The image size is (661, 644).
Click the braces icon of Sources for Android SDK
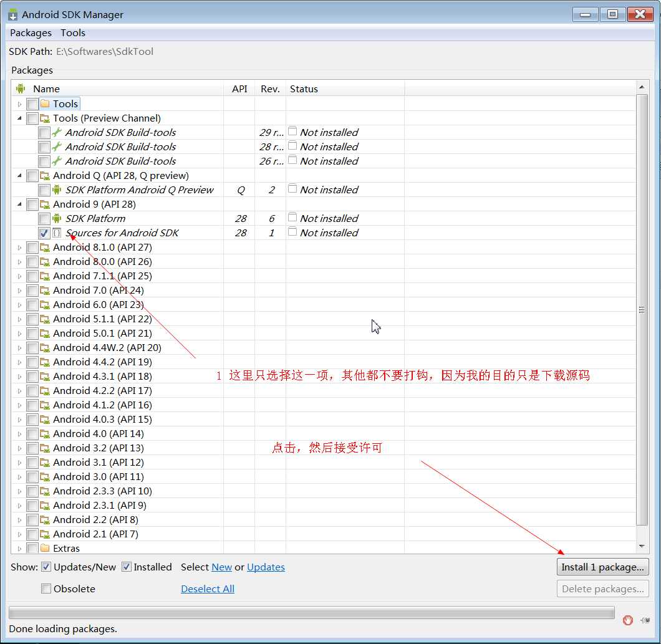coord(57,233)
